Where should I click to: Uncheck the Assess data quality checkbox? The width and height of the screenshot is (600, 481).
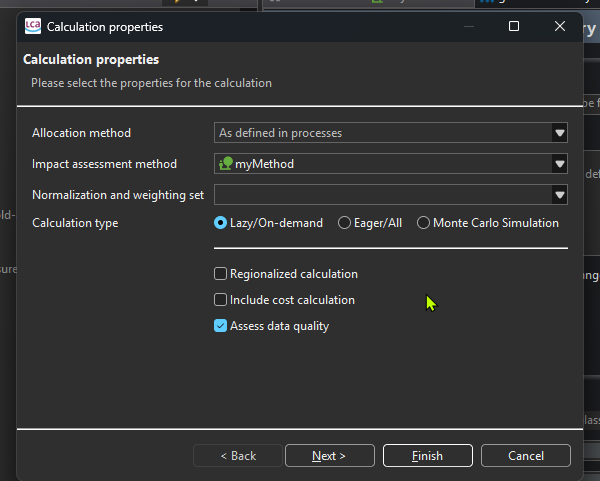pos(221,326)
